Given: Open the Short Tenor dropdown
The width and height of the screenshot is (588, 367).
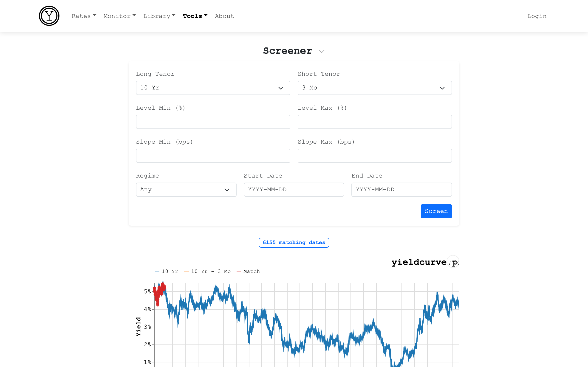Looking at the screenshot, I should (374, 88).
